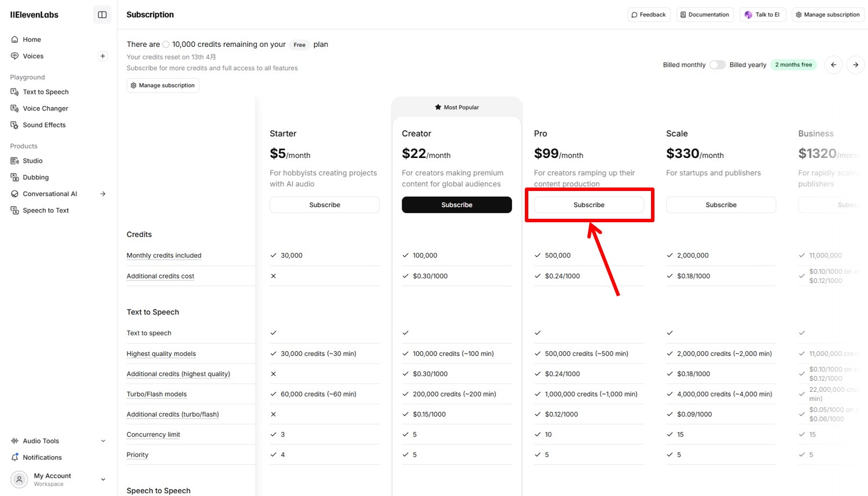Open the Studio product
The width and height of the screenshot is (868, 496).
point(32,161)
